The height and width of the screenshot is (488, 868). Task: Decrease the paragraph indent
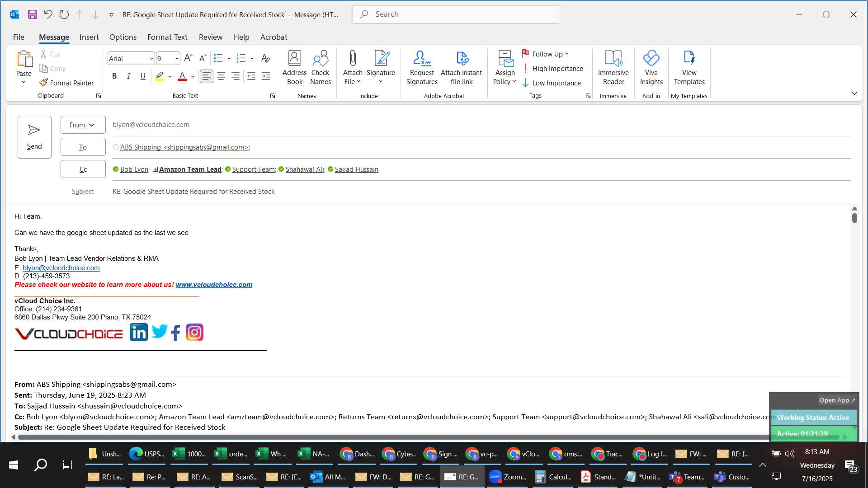251,76
